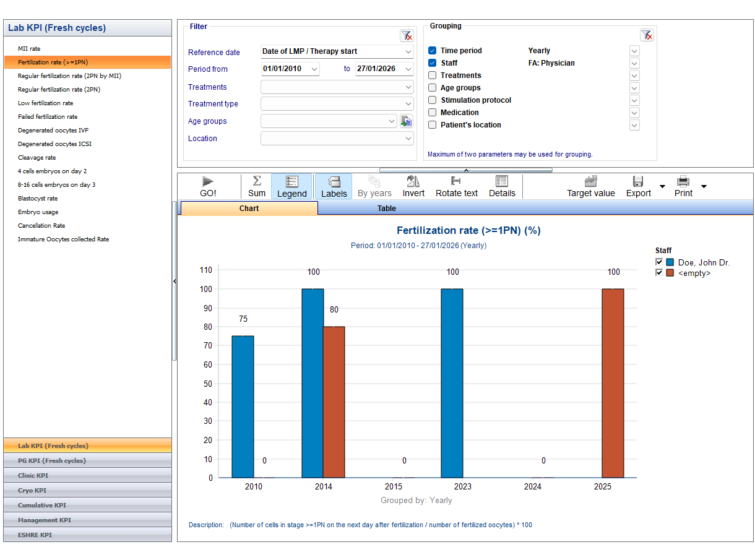Open Period from date picker
The width and height of the screenshot is (755, 560).
point(314,69)
